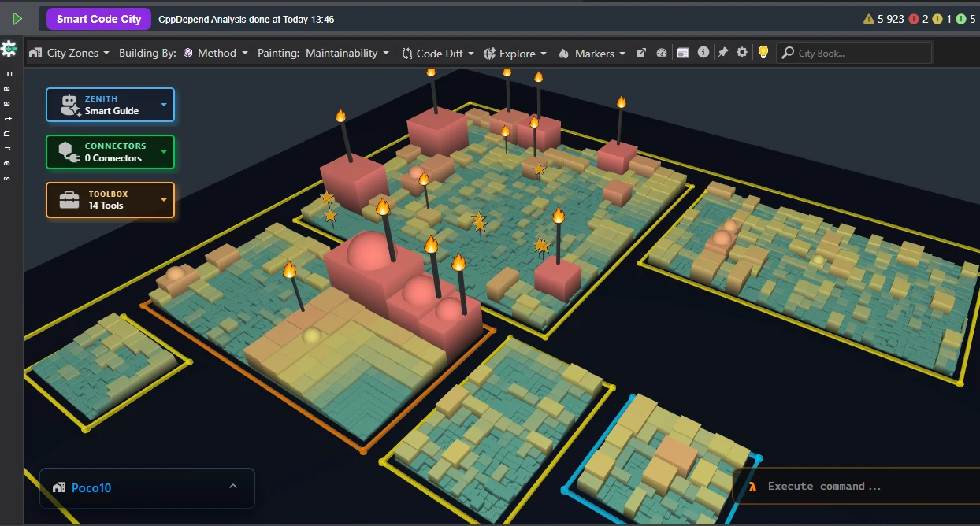
Task: Click the Zenith robot icon
Action: [x=70, y=105]
